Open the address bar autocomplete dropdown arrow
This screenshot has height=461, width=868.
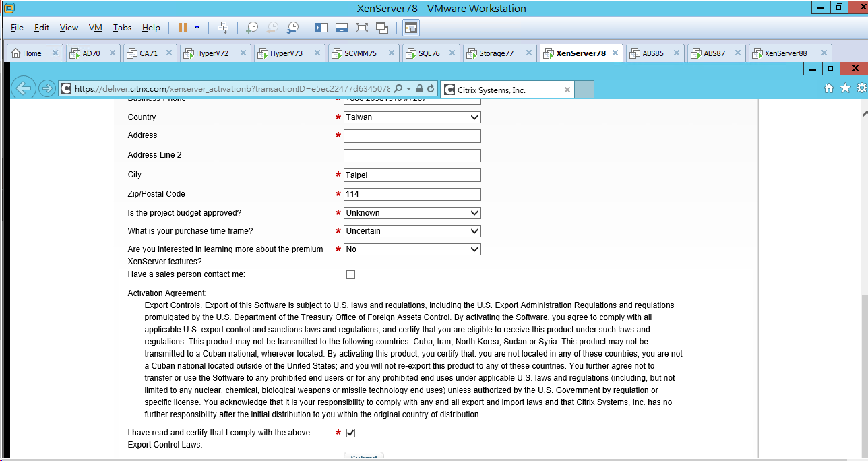409,89
